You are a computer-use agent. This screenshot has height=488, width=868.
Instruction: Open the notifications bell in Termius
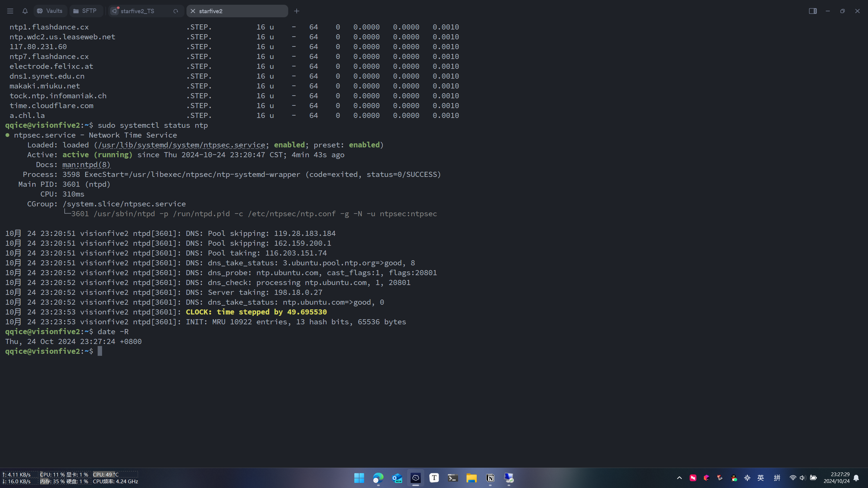point(25,11)
